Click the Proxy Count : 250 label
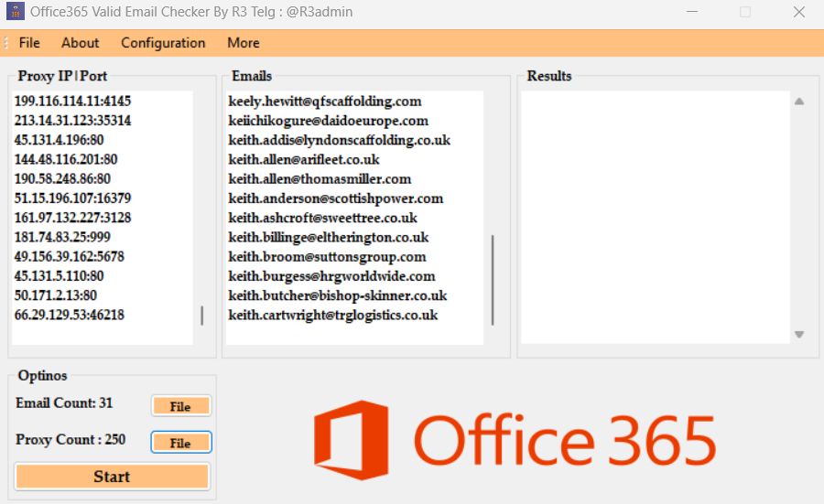The image size is (824, 504). 70,439
